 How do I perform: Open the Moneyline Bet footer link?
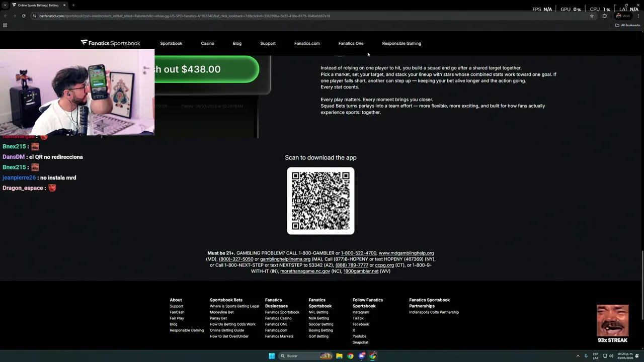tap(222, 312)
